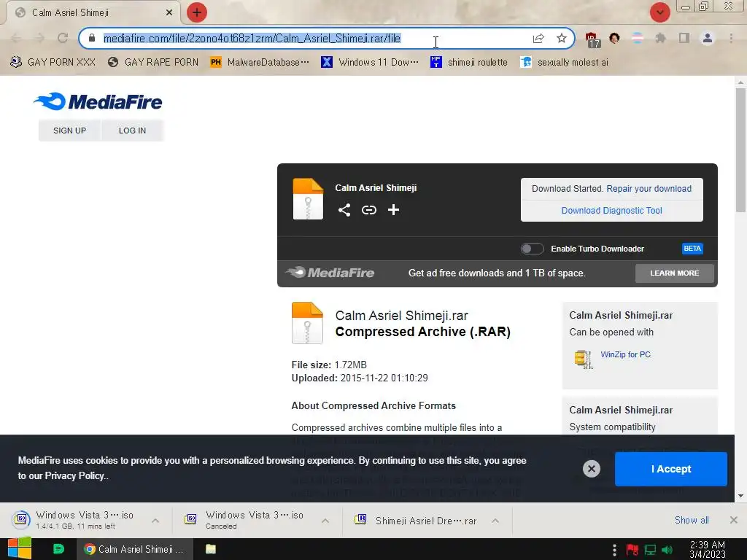Viewport: 747px width, 560px height.
Task: Click the plus icon beside link icon
Action: (x=393, y=210)
